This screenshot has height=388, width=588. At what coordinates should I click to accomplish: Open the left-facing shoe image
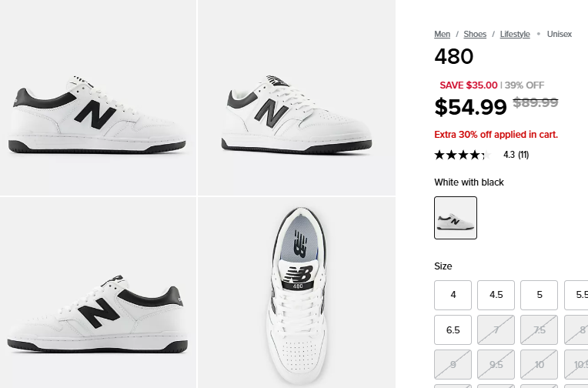tap(98, 293)
